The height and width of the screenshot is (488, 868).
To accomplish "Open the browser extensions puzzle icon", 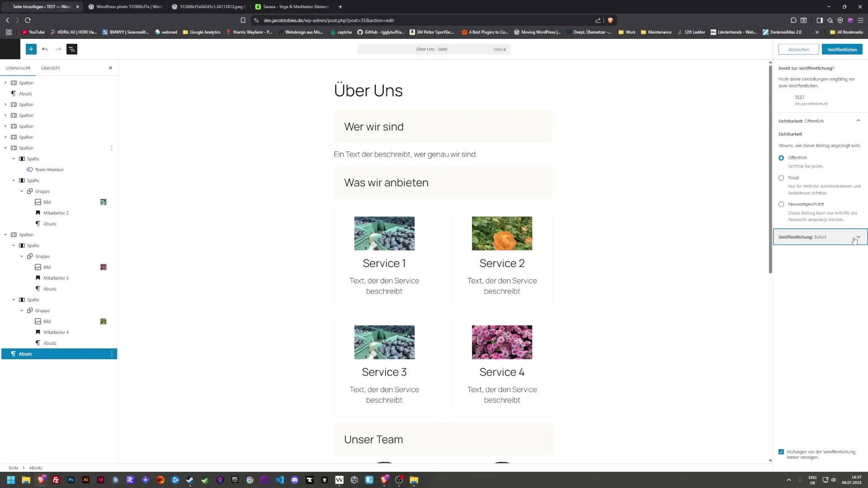I will tap(794, 20).
